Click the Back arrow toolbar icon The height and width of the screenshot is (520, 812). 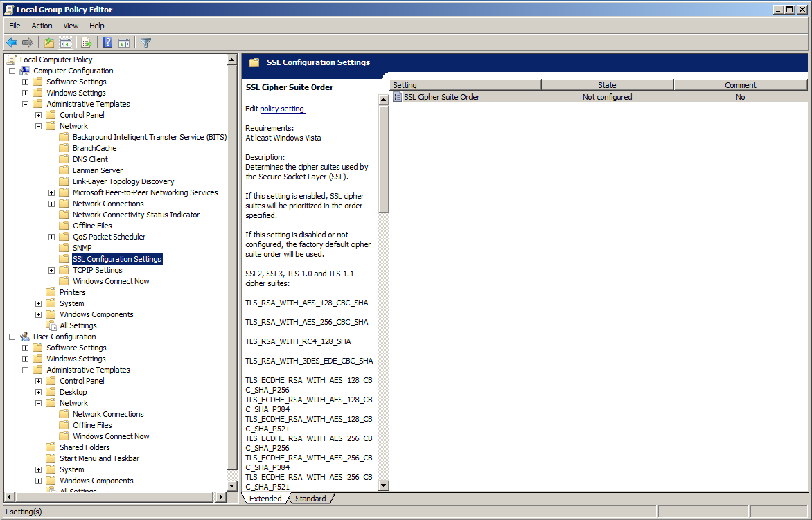point(12,42)
